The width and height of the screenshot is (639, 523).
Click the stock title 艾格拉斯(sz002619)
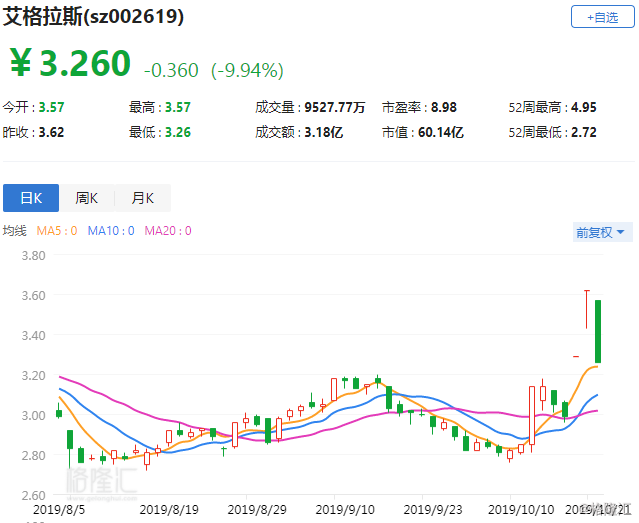pyautogui.click(x=93, y=17)
